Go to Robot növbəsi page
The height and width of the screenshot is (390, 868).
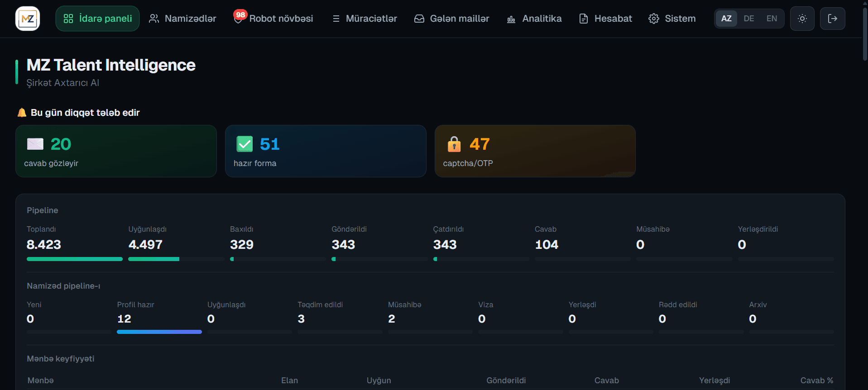coord(274,19)
